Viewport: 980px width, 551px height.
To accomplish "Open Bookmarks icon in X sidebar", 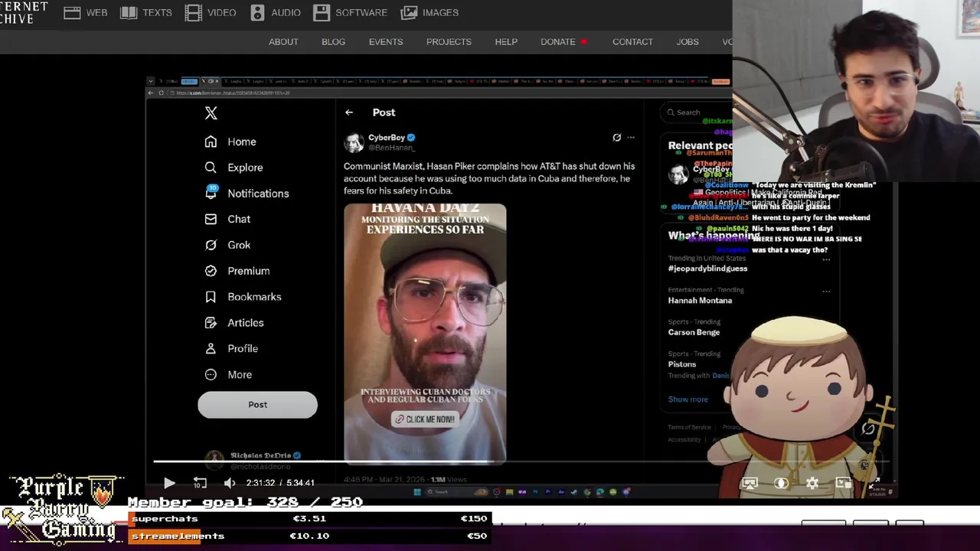I will (x=211, y=297).
